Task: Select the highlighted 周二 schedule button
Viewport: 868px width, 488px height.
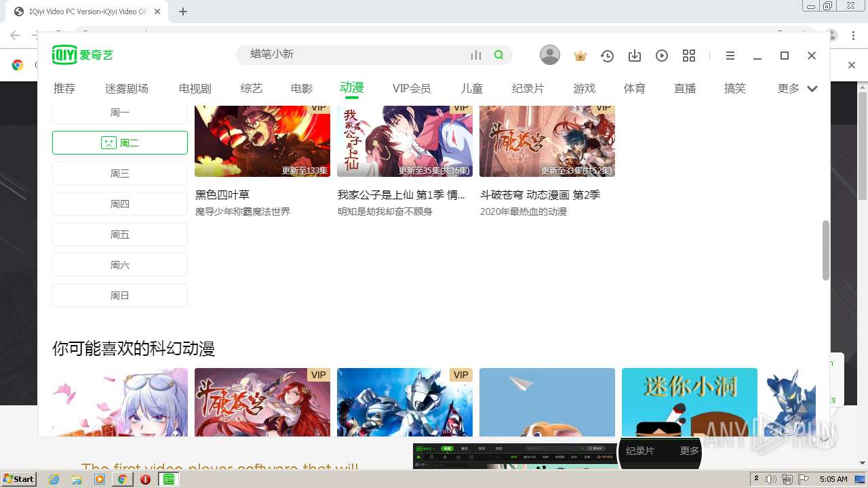Action: pyautogui.click(x=120, y=143)
